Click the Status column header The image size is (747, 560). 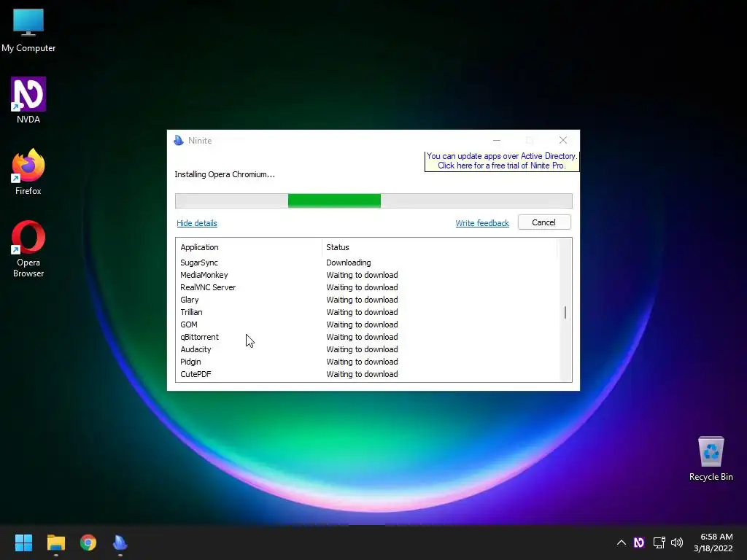coord(439,247)
